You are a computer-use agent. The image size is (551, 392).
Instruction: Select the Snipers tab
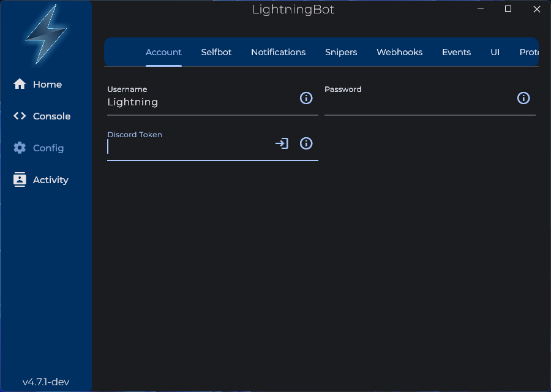pyautogui.click(x=341, y=52)
